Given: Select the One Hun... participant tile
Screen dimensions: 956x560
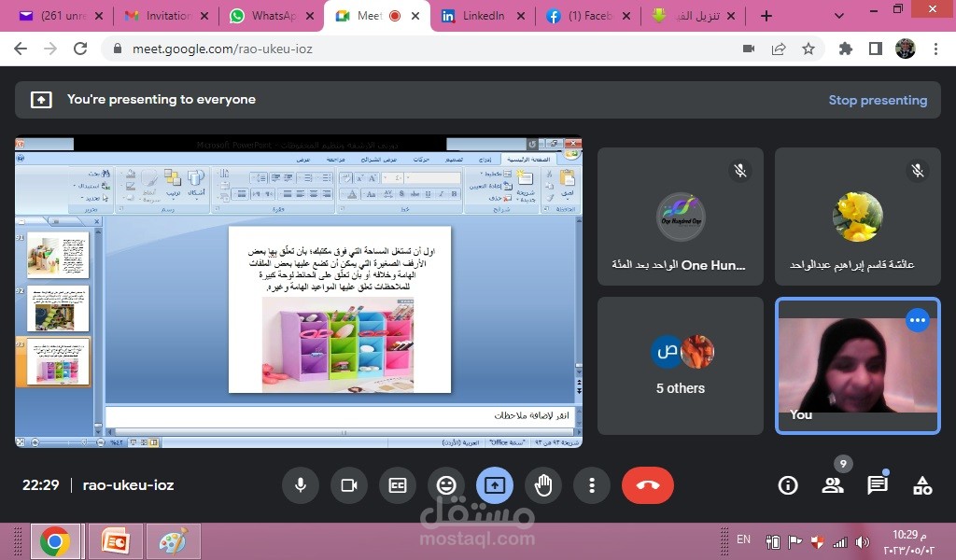Looking at the screenshot, I should [x=681, y=217].
